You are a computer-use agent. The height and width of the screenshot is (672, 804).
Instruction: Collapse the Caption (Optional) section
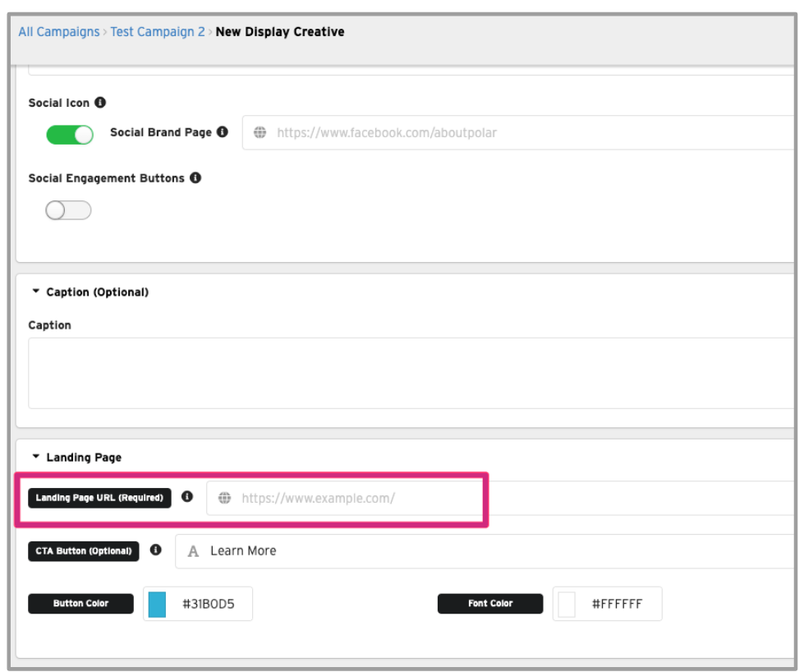pos(36,292)
